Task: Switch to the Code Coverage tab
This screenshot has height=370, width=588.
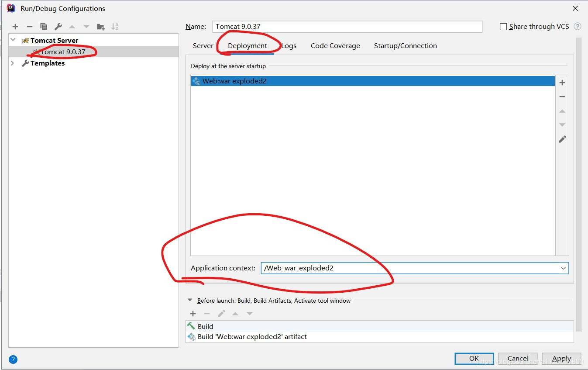Action: point(335,46)
